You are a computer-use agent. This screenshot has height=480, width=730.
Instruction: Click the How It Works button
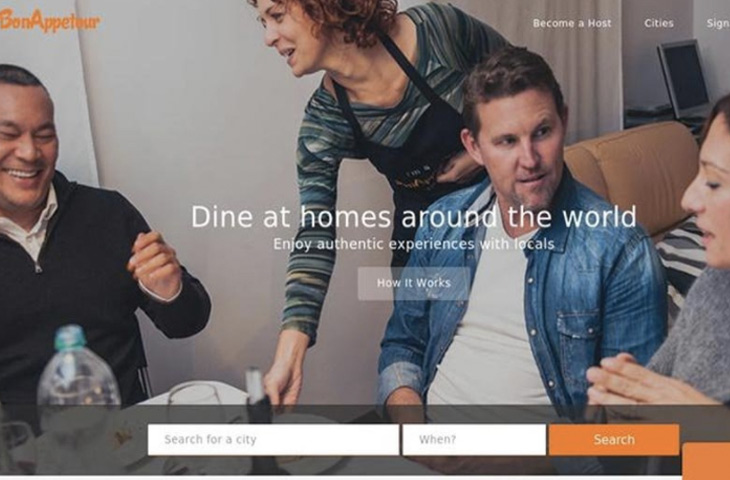click(x=414, y=283)
